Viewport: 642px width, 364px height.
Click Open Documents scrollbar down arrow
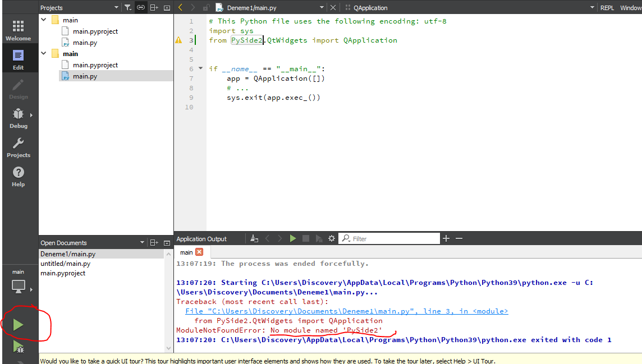coord(168,348)
